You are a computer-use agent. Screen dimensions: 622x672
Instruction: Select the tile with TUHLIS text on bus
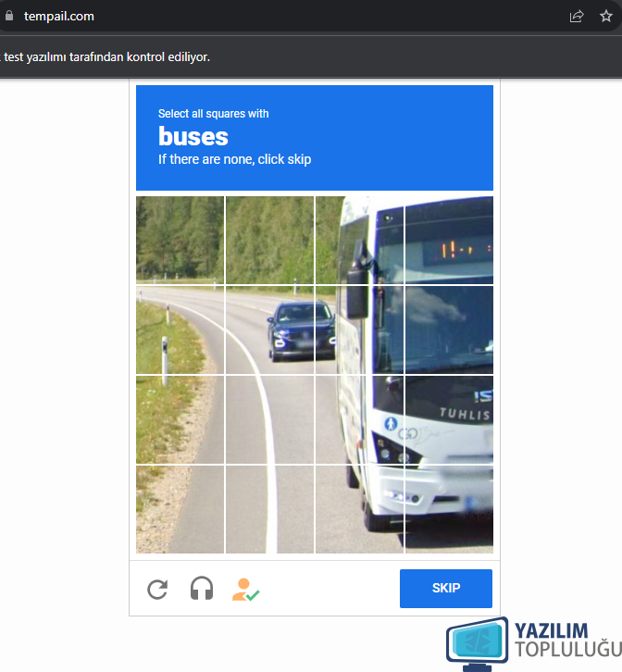[x=449, y=419]
